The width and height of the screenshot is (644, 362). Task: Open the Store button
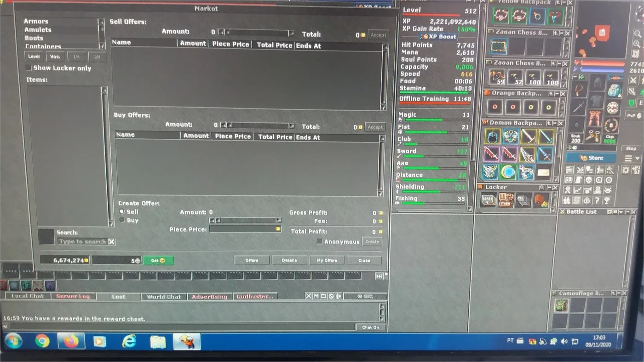tap(591, 158)
